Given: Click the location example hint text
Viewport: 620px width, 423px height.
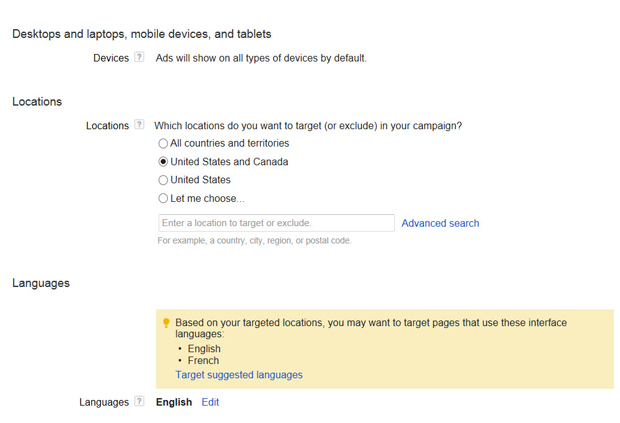Looking at the screenshot, I should 254,241.
